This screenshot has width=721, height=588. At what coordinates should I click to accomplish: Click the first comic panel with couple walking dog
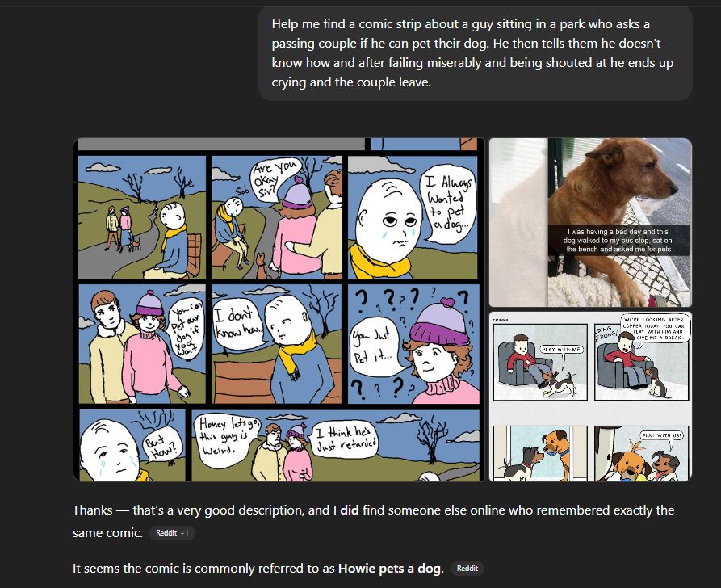click(x=142, y=217)
